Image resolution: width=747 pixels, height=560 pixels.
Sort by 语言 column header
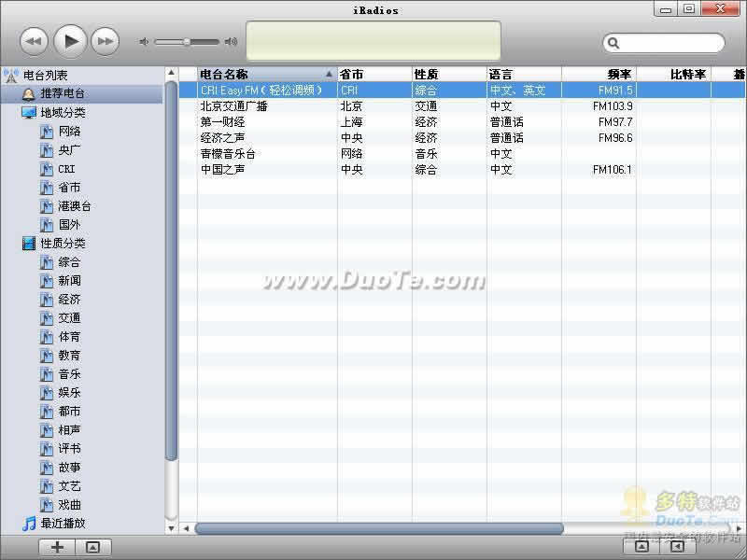[524, 75]
